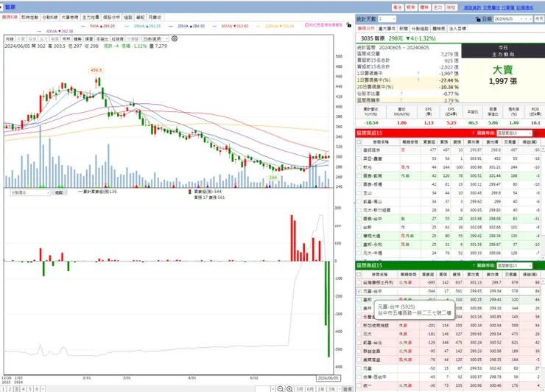The height and width of the screenshot is (392, 545).
Task: Zoom out the chart with minus magnifier
Action: point(280,389)
